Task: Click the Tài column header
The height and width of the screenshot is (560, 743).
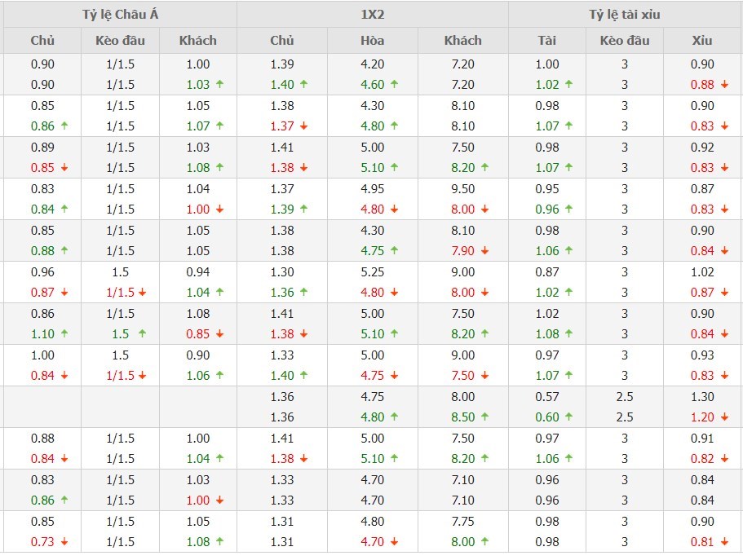Action: [x=547, y=41]
